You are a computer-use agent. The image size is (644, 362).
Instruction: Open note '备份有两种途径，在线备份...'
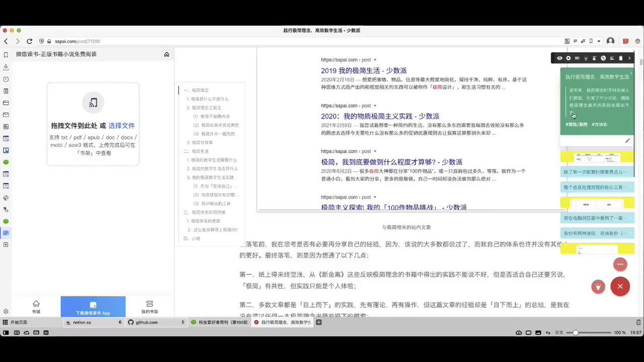[x=597, y=233]
